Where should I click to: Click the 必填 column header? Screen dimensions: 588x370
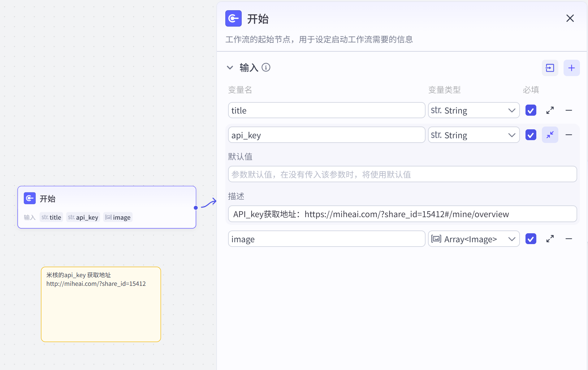[531, 90]
